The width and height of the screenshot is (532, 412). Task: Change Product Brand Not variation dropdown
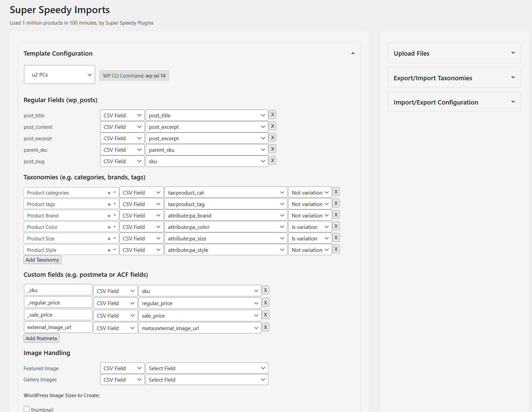[310, 215]
